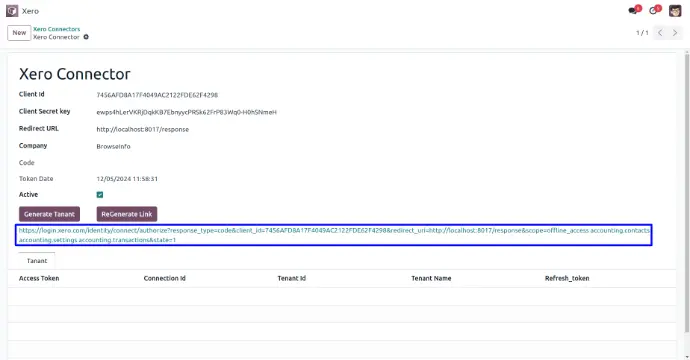This screenshot has height=360, width=690.
Task: Open the Xero app home icon
Action: tap(12, 11)
